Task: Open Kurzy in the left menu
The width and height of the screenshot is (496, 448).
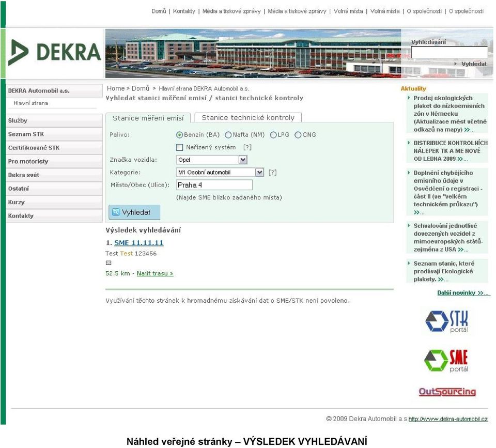Action: click(x=54, y=202)
